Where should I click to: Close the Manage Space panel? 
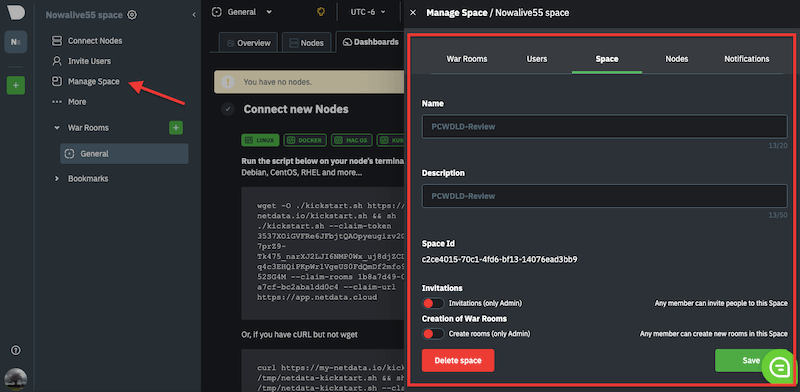click(x=413, y=13)
